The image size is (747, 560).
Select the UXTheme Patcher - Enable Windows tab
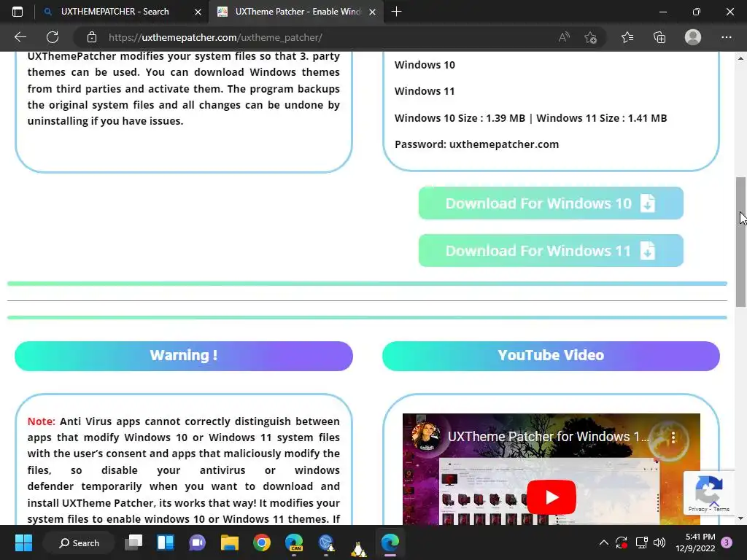click(x=298, y=12)
